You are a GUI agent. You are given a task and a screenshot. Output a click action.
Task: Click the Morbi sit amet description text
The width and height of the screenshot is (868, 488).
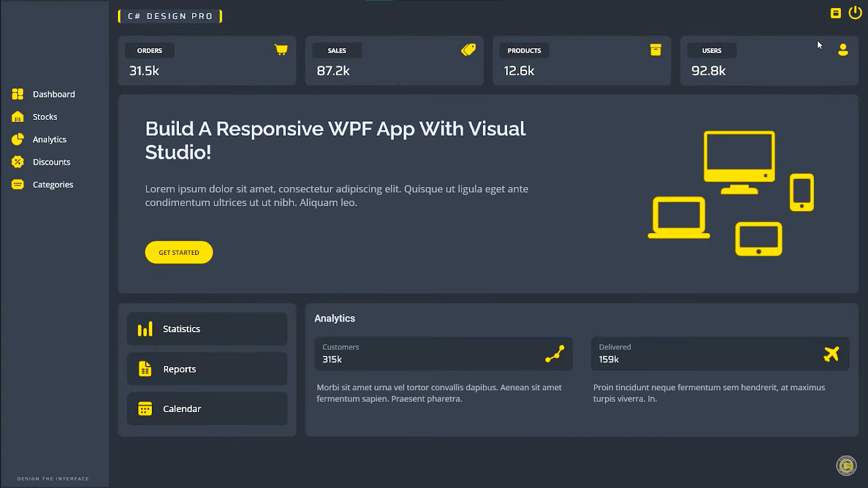[439, 393]
